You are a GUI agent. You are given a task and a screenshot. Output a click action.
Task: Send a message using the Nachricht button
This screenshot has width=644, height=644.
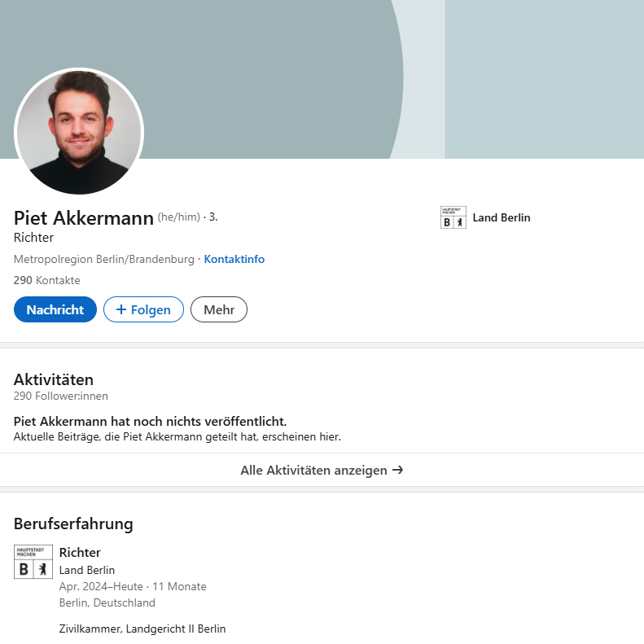pos(55,309)
